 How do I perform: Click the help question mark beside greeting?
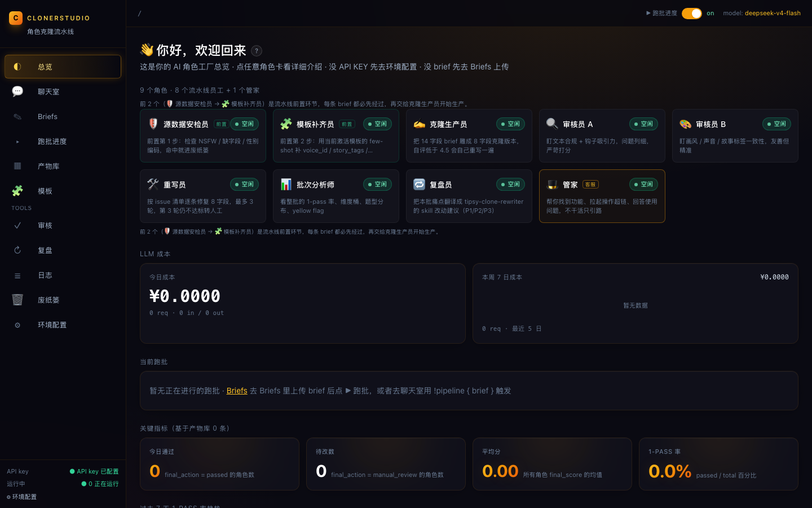tap(257, 51)
